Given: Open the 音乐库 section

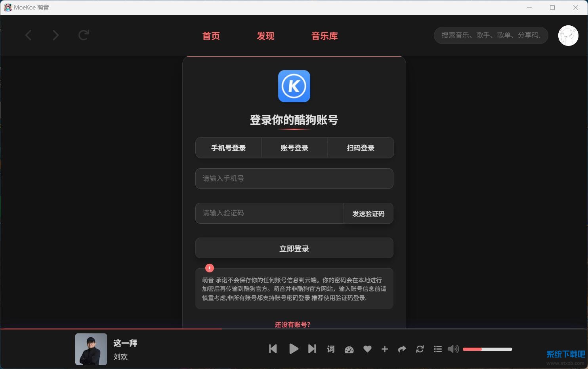Looking at the screenshot, I should (325, 36).
